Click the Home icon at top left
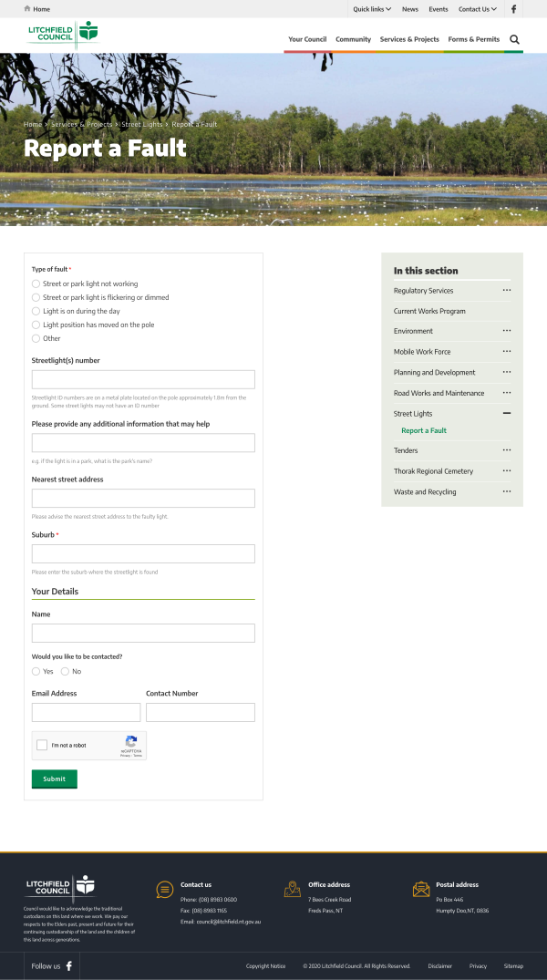Viewport: 547px width, 980px height. pos(28,9)
